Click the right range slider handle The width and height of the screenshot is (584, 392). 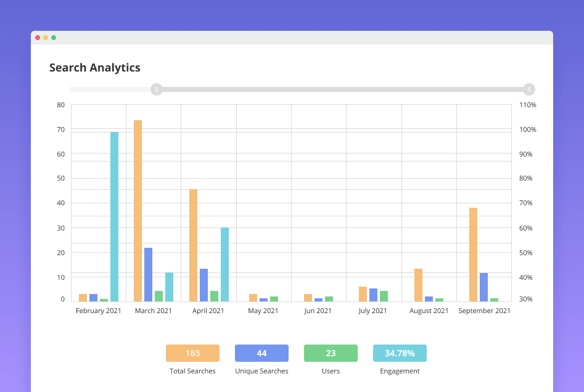(528, 89)
